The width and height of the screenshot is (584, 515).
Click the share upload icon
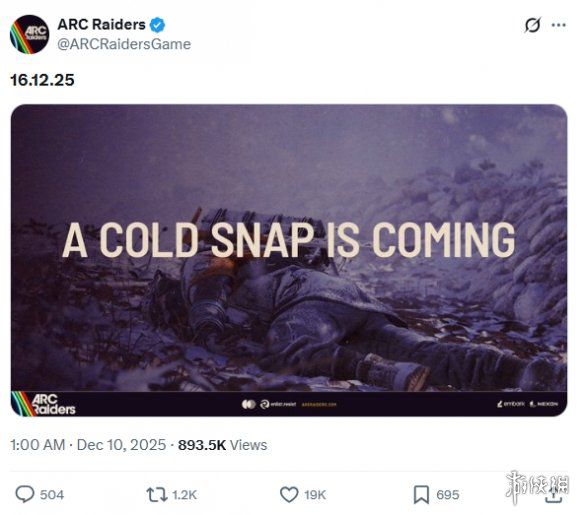[553, 495]
